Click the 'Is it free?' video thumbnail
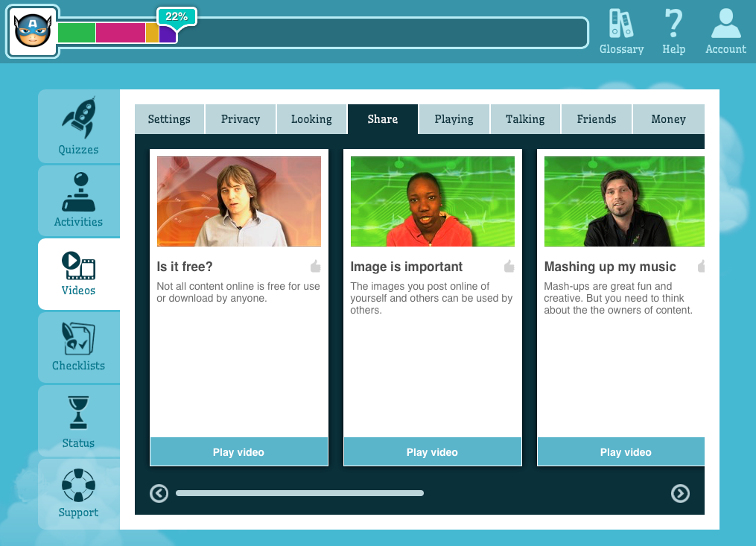The image size is (756, 546). 239,202
